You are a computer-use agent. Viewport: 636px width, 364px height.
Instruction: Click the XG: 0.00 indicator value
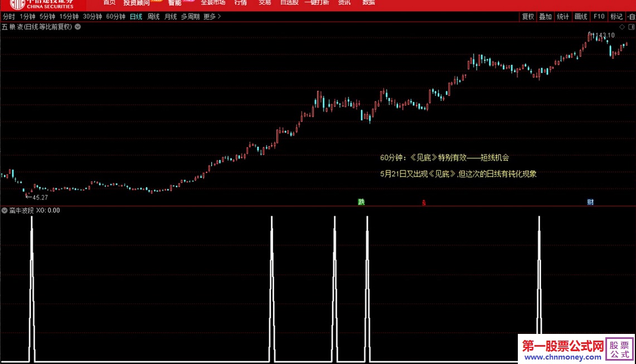pos(48,211)
